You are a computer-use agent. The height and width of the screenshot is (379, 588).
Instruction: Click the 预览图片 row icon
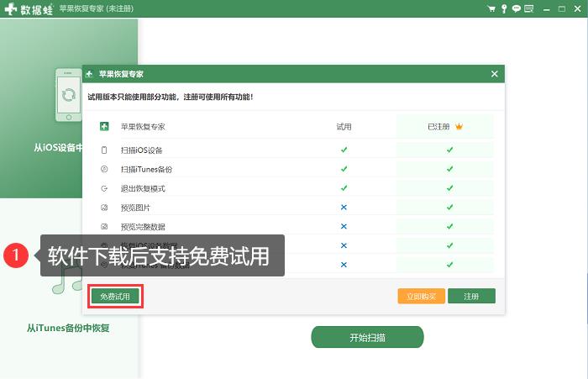tap(104, 208)
